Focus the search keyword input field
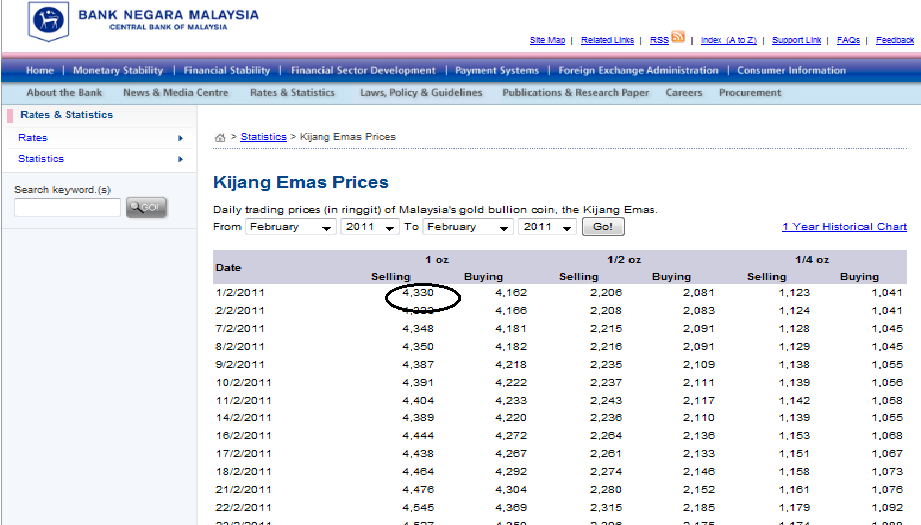 coord(68,207)
